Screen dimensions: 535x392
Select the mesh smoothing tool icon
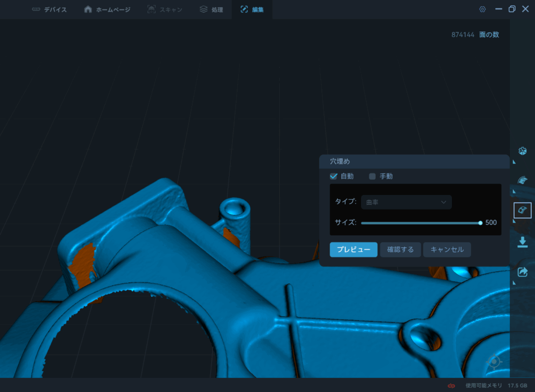click(522, 180)
